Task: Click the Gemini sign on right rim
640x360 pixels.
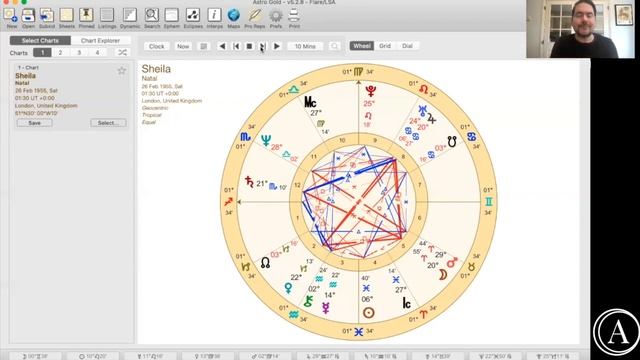Action: (x=489, y=202)
